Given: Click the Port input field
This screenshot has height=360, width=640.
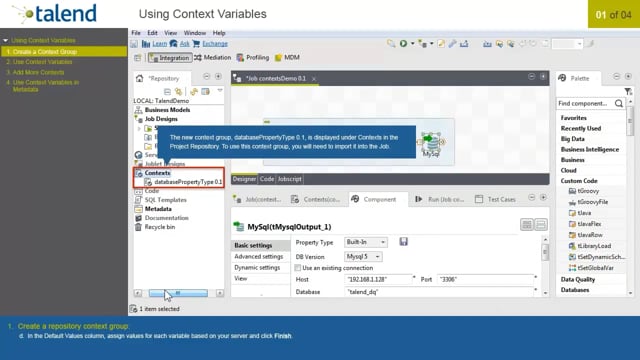Looking at the screenshot, I should coord(485,279).
